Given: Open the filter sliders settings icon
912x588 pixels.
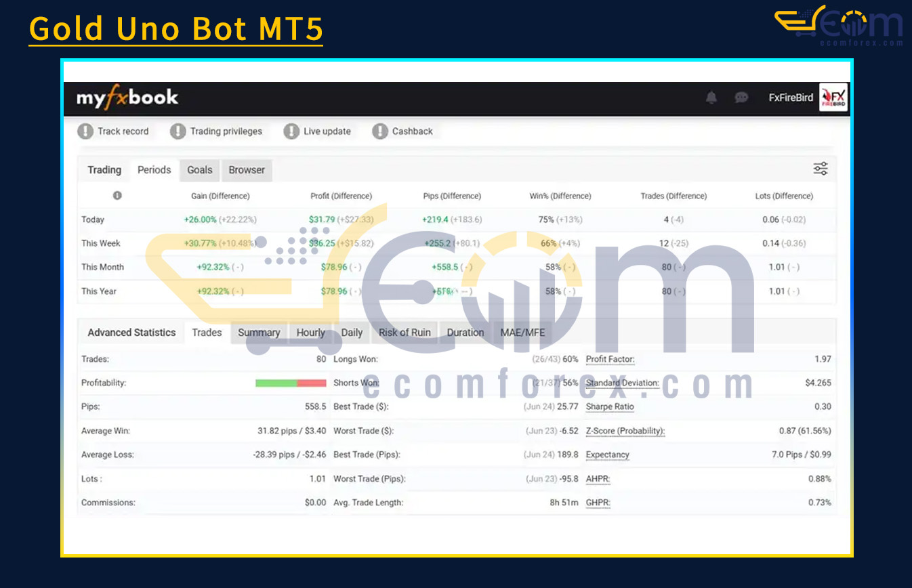Looking at the screenshot, I should tap(821, 169).
